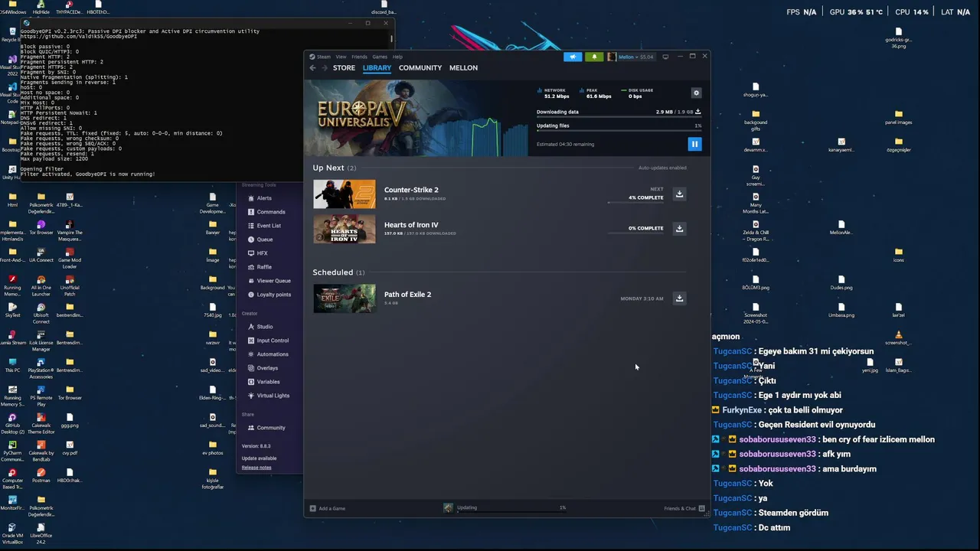Select PS Remote Play desktop shortcut

[x=41, y=396]
